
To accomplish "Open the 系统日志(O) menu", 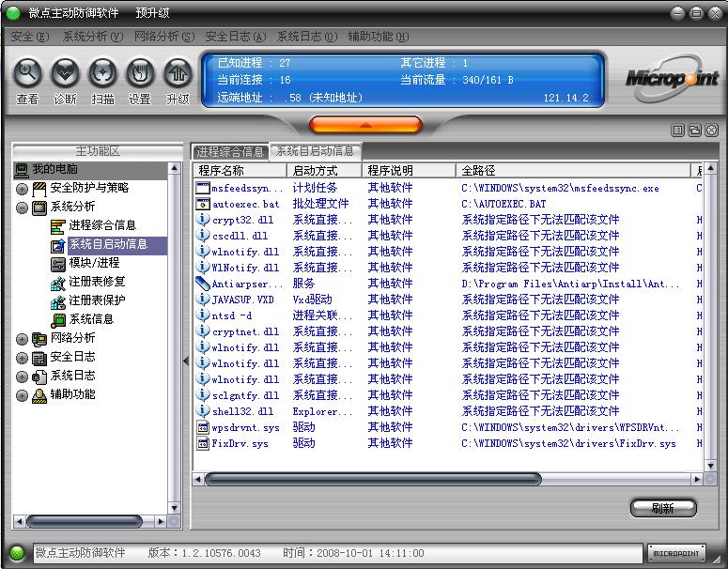I will point(307,37).
